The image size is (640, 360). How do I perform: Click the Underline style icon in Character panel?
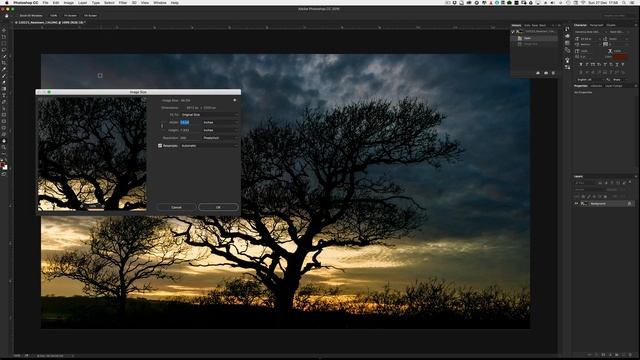617,64
